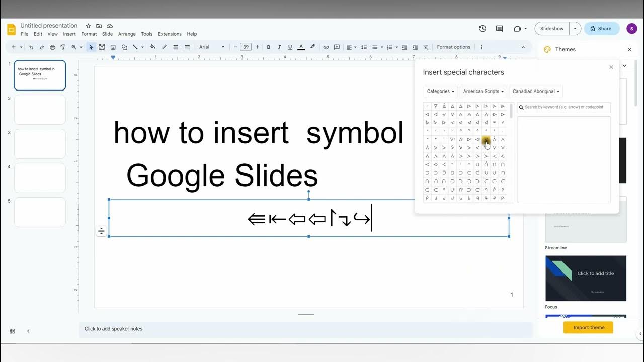Click the zoom magnifier icon
This screenshot has width=644, height=362.
(x=74, y=47)
